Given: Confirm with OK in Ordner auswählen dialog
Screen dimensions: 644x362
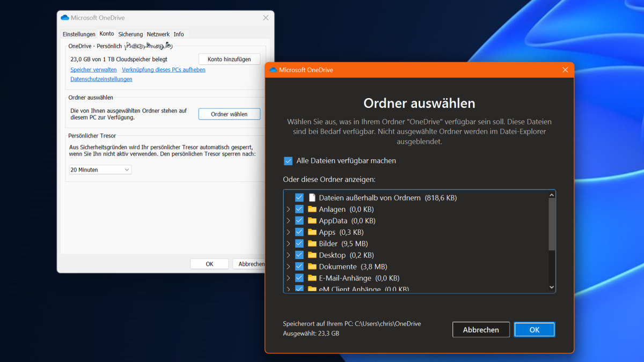Looking at the screenshot, I should coord(535,330).
